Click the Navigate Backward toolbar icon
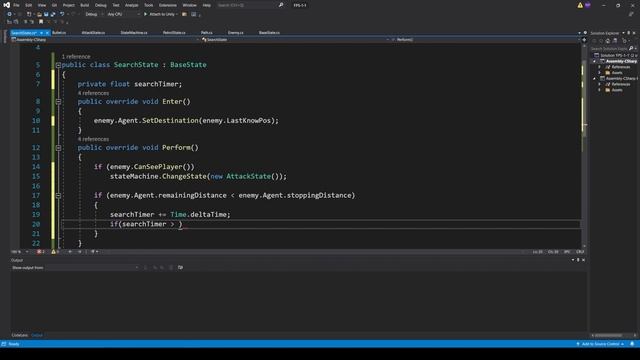640x360 pixels. (9, 14)
